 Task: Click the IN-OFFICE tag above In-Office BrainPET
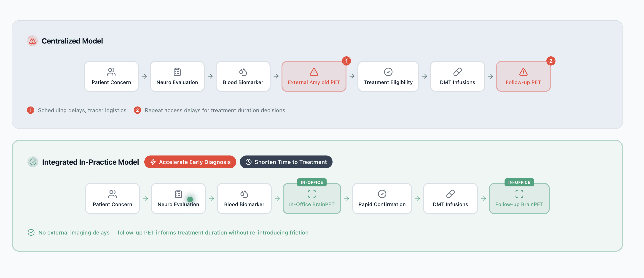[311, 183]
